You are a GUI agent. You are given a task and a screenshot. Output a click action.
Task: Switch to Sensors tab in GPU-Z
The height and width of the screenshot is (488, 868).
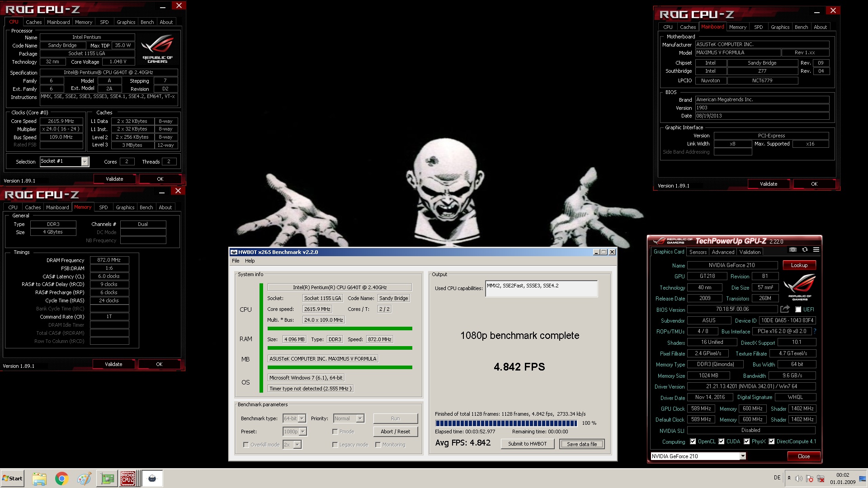coord(698,252)
